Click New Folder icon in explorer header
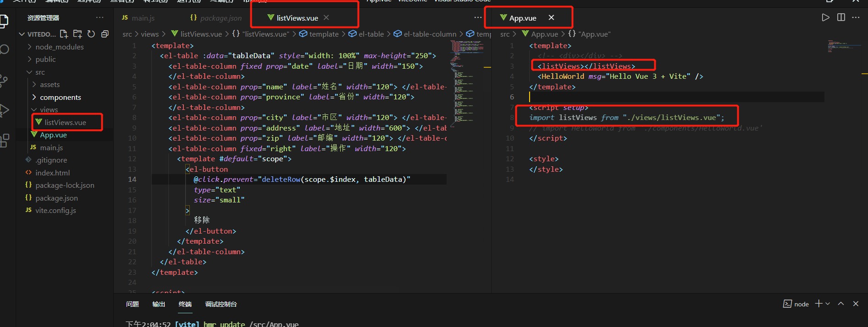Image resolution: width=868 pixels, height=327 pixels. [77, 34]
